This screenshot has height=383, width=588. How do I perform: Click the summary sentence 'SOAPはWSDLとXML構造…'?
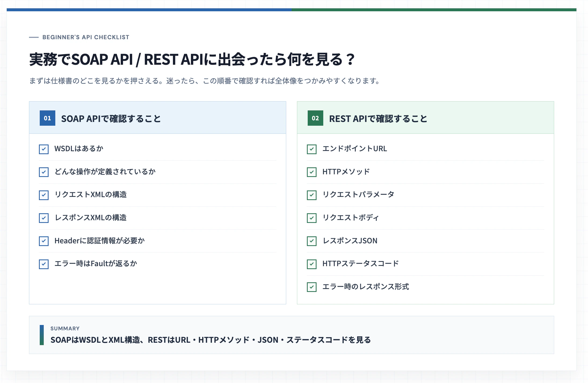tap(210, 340)
